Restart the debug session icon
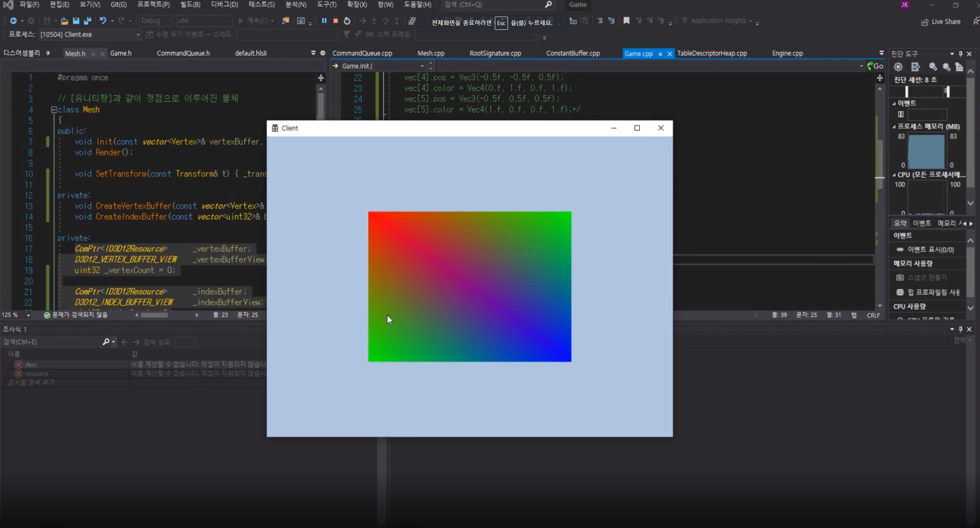This screenshot has width=980, height=528. pyautogui.click(x=347, y=21)
